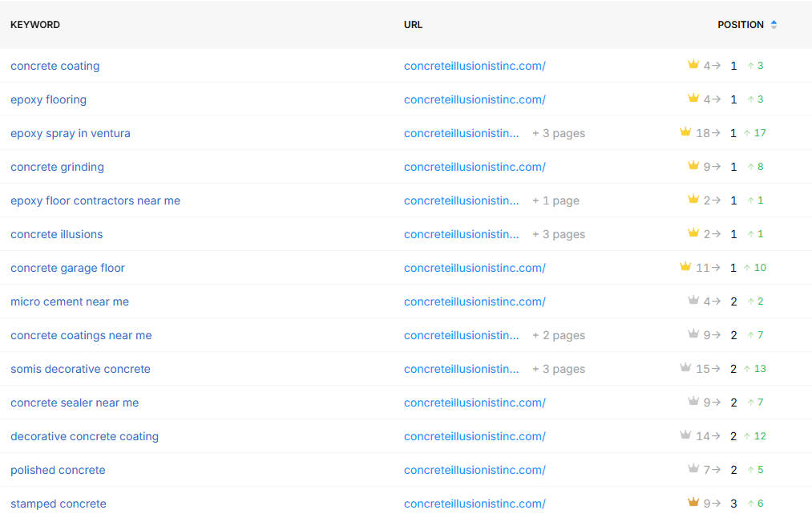The width and height of the screenshot is (812, 518).
Task: Expand + 3 pages for epoxy spray in ventura
Action: coord(559,133)
